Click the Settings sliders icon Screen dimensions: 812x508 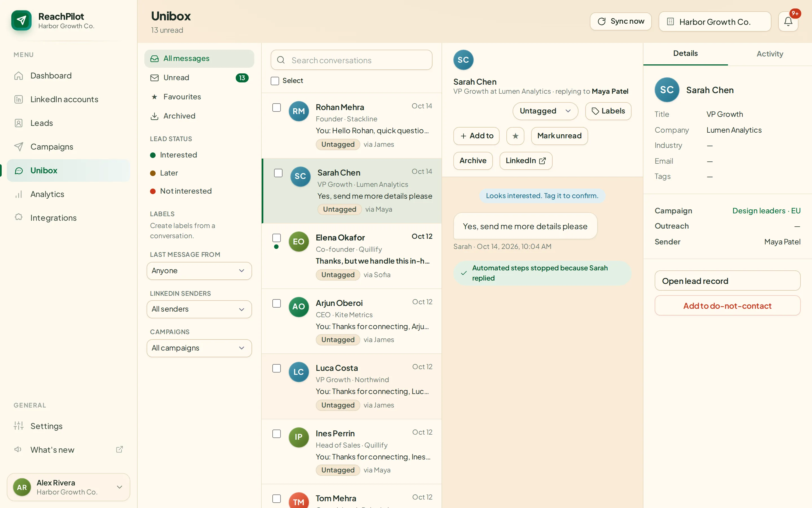click(x=18, y=426)
